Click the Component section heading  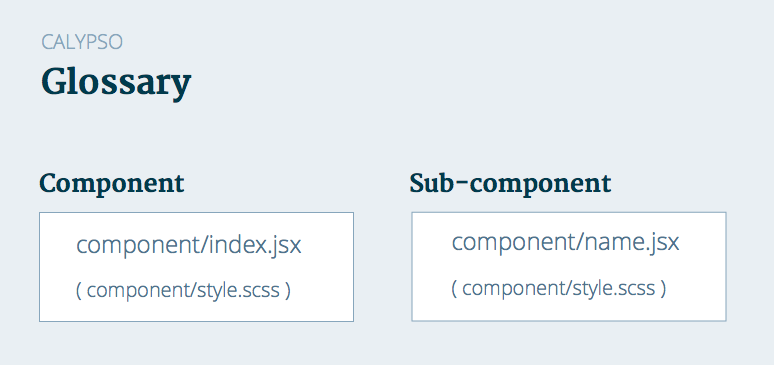point(112,183)
